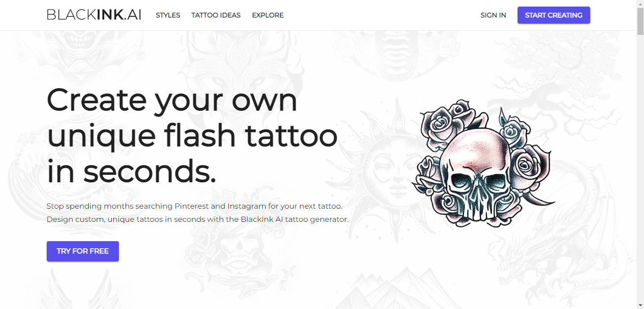Click the faint bonsai tree background drawing
The height and width of the screenshot is (309, 644).
(566, 80)
